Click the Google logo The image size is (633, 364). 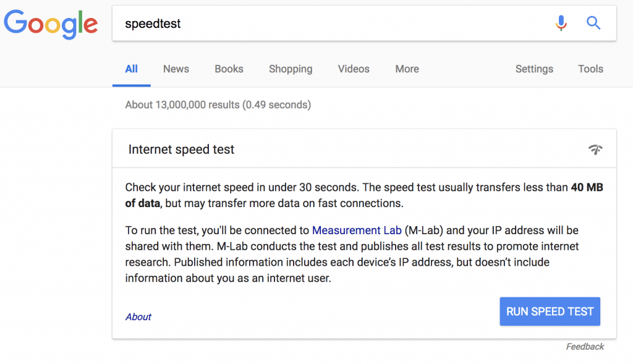click(51, 24)
